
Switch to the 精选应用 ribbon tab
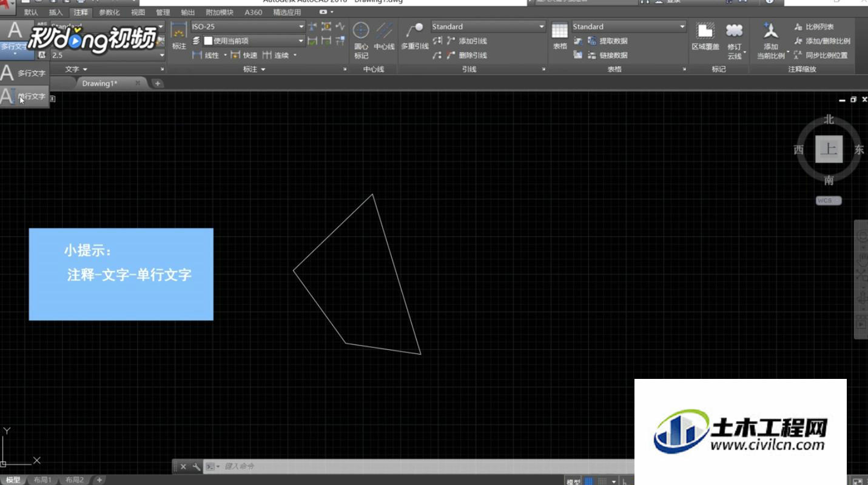tap(287, 12)
